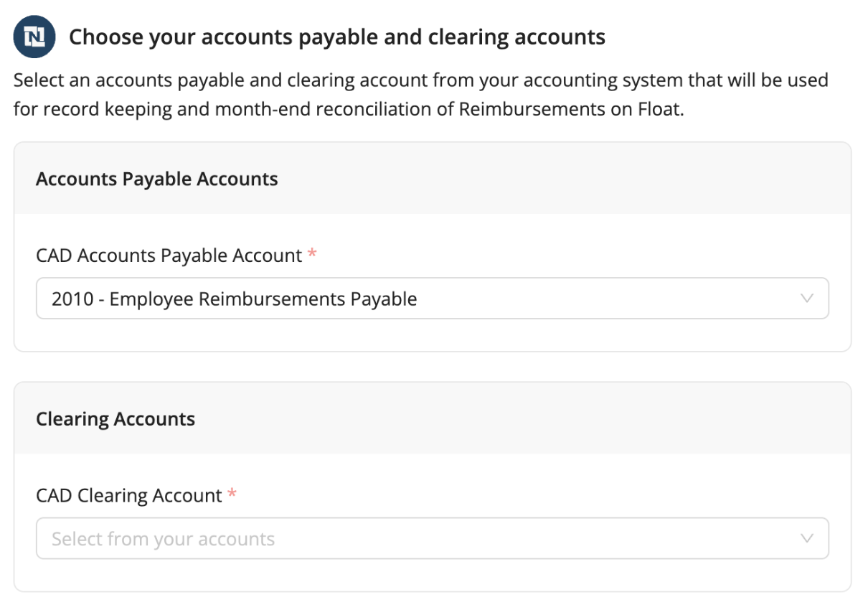Viewport: 868px width, 610px height.
Task: Click the 'CAD Accounts Payable Account' field label
Action: [x=169, y=255]
